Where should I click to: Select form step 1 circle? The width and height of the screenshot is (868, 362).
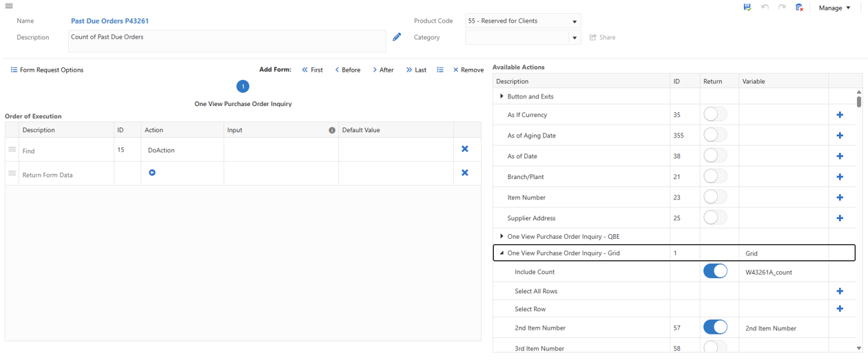point(242,86)
